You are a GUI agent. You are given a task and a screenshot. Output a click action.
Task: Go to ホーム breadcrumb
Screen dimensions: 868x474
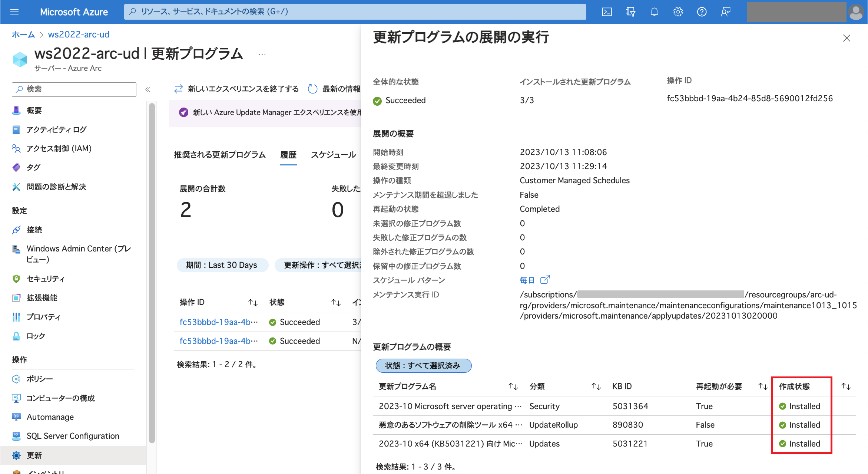click(x=23, y=34)
